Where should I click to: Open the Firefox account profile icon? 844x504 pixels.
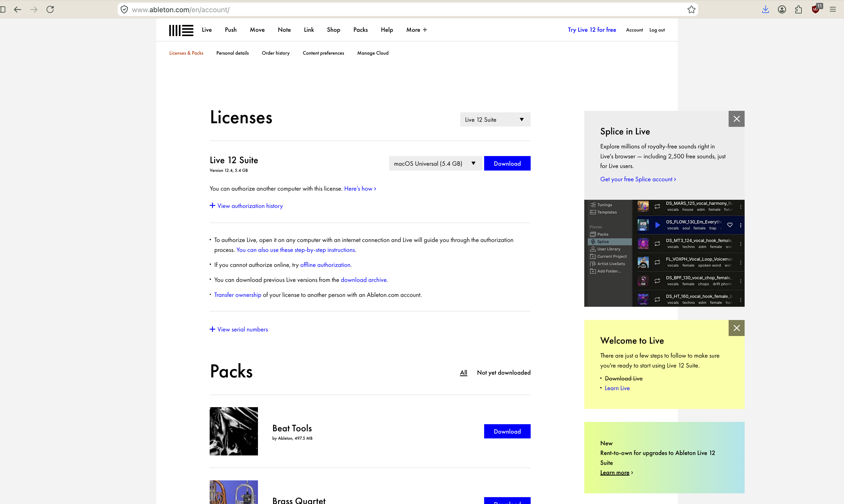pyautogui.click(x=782, y=9)
